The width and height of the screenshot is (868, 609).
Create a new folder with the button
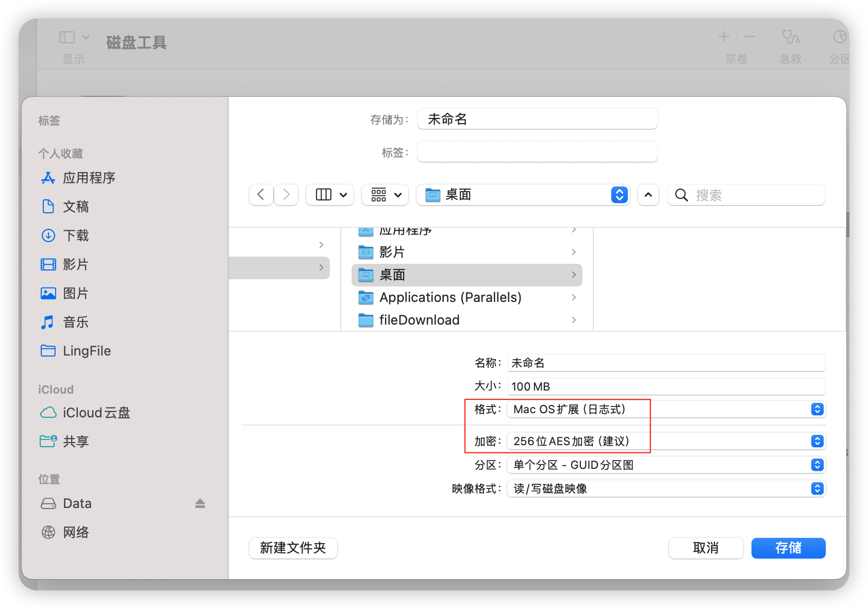coord(293,548)
